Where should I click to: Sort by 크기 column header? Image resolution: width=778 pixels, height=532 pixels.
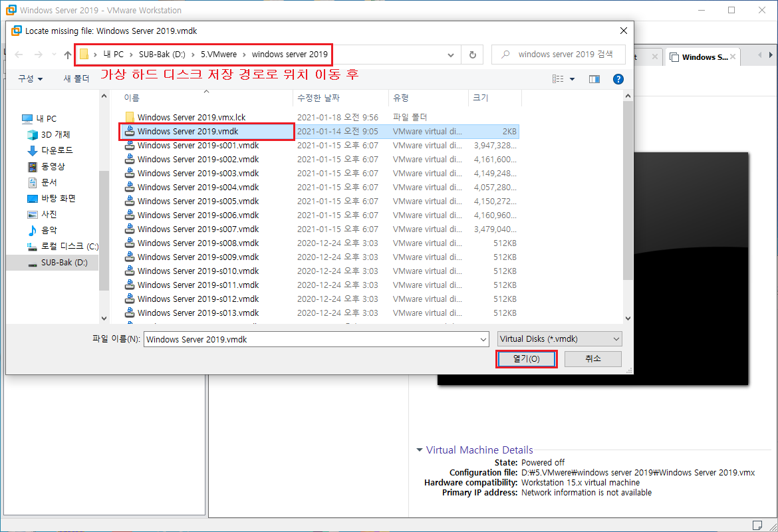(x=495, y=98)
